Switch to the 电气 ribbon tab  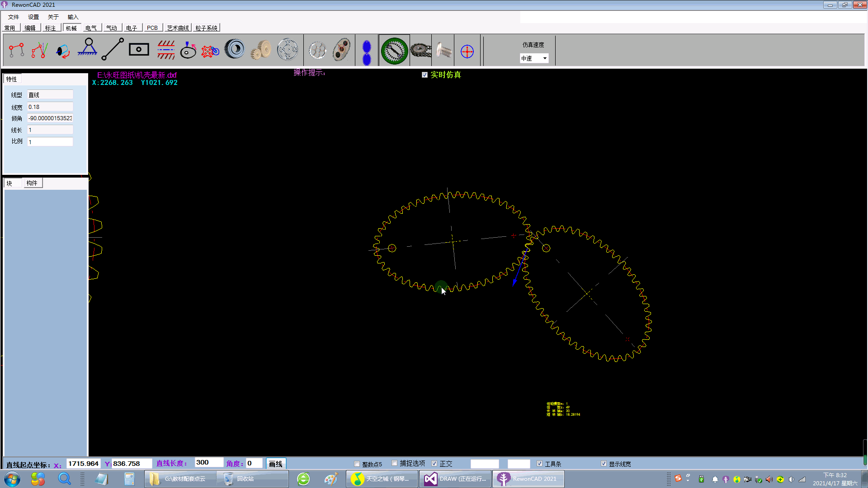coord(91,28)
